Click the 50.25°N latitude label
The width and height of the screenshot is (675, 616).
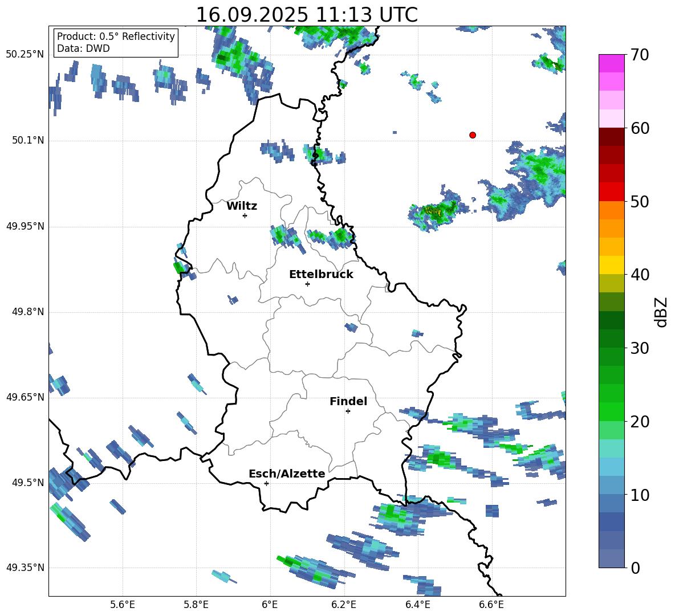(x=25, y=55)
